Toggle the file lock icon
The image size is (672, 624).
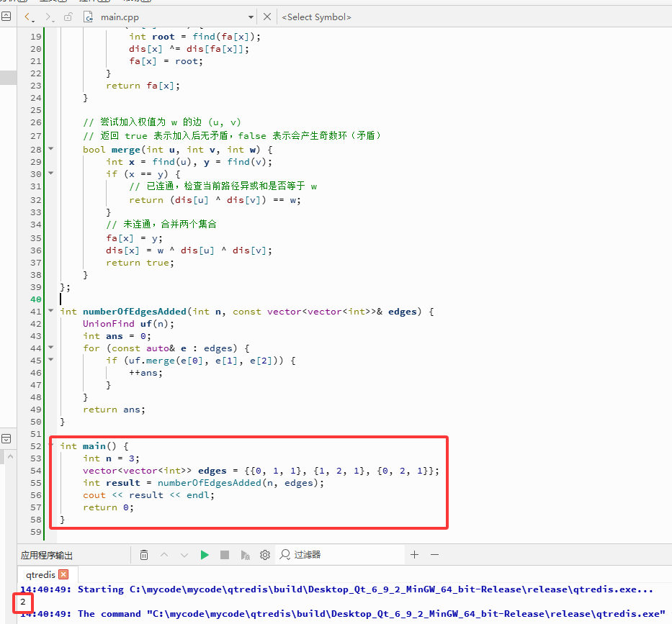[x=68, y=17]
